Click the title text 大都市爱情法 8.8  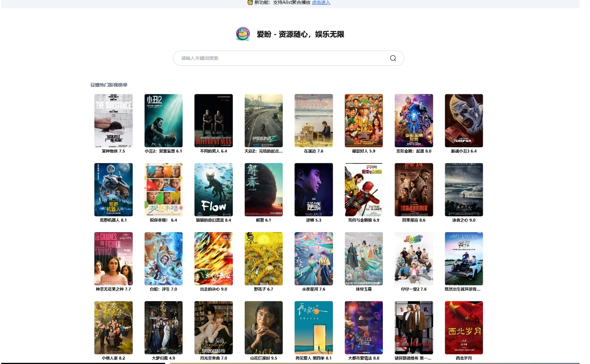[364, 358]
